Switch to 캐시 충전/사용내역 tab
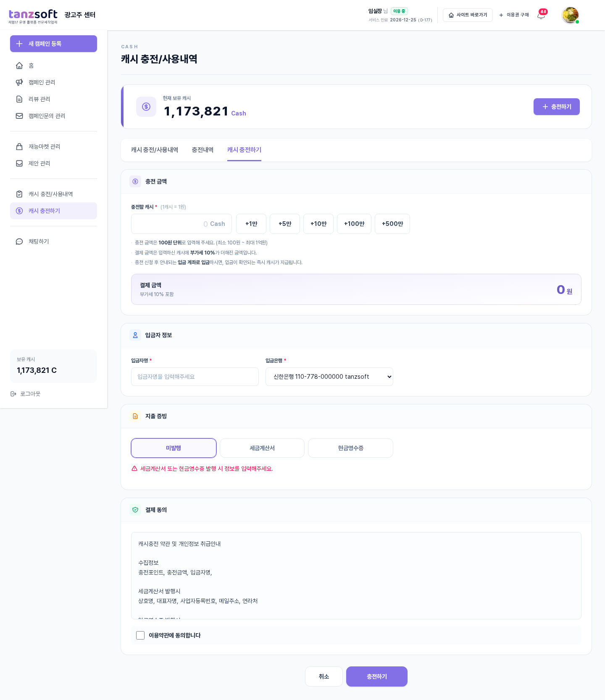 point(155,150)
